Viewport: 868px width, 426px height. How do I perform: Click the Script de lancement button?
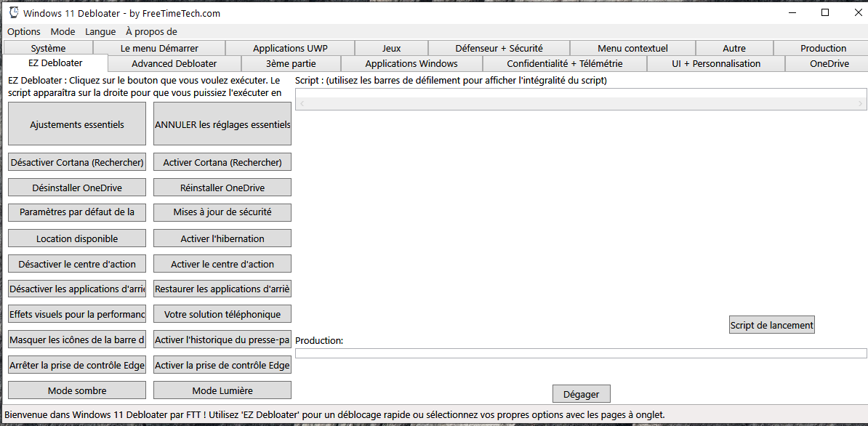[x=772, y=325]
